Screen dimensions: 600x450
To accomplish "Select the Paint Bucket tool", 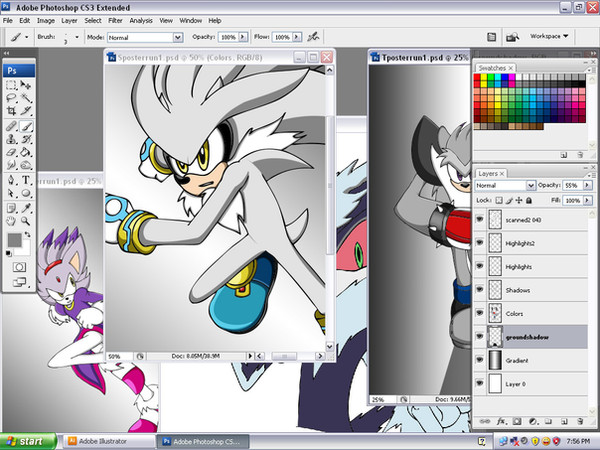I will [26, 152].
